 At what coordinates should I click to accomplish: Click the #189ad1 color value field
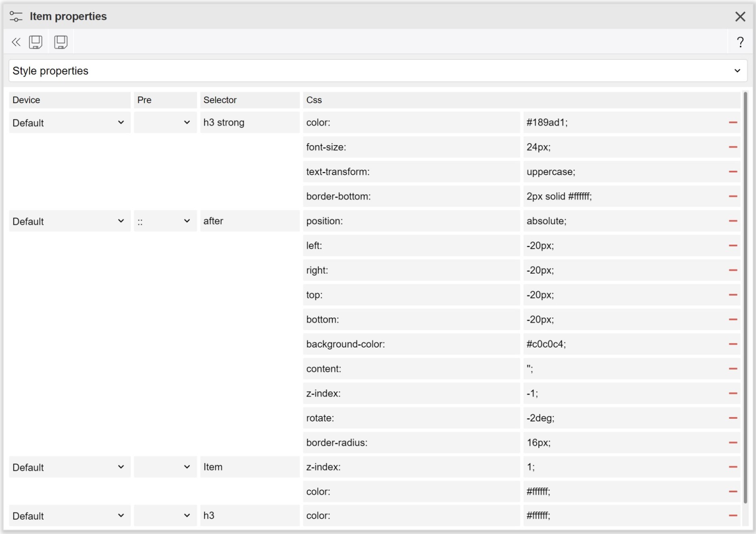point(623,123)
